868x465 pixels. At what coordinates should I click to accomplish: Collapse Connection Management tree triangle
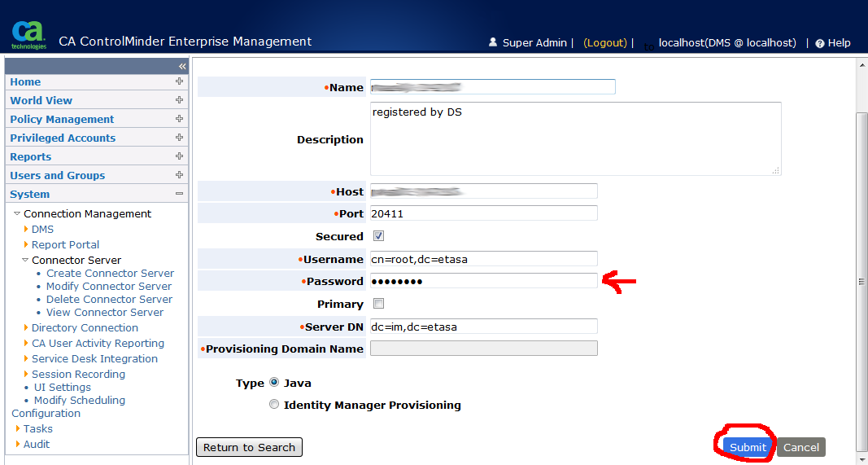coord(17,213)
